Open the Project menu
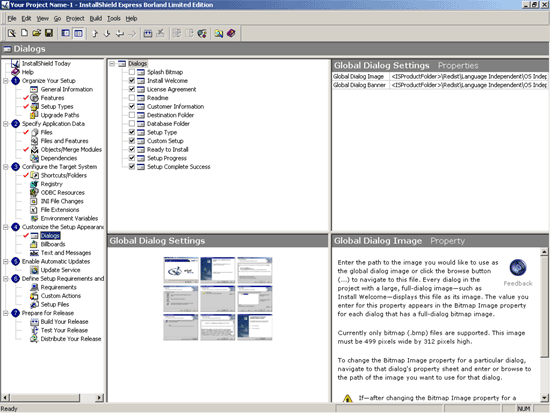 (75, 19)
